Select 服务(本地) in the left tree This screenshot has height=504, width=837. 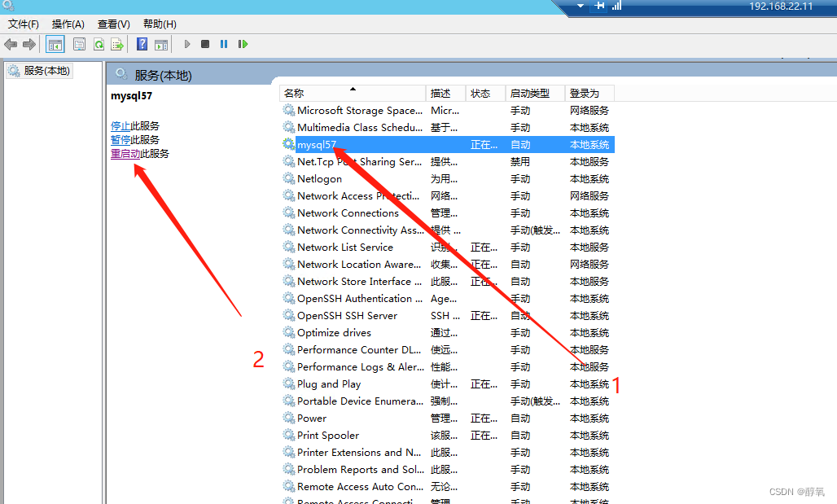[39, 70]
